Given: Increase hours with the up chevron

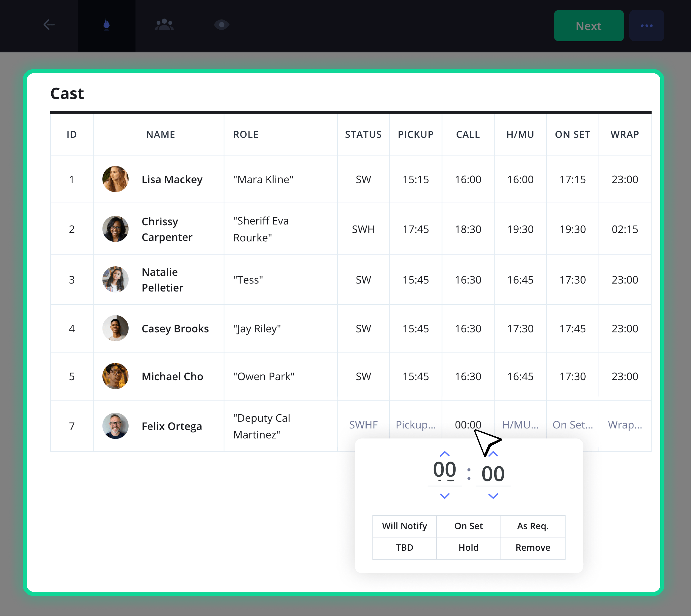Looking at the screenshot, I should 444,454.
